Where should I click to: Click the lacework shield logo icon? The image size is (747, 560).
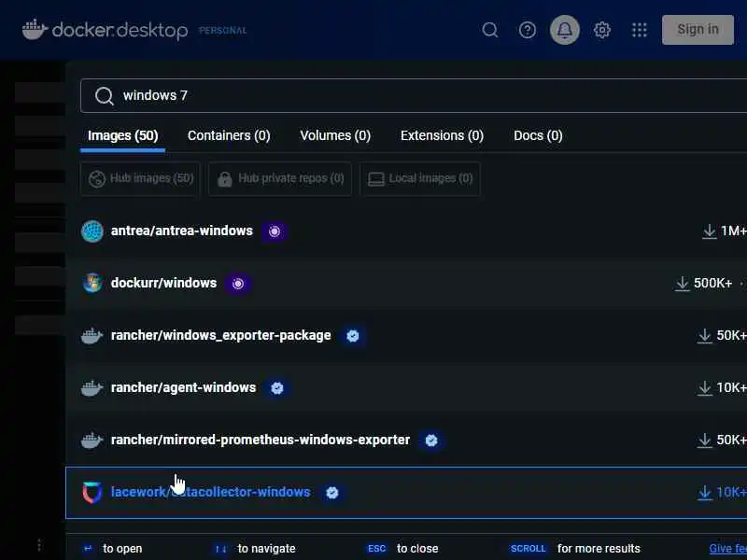pos(92,493)
